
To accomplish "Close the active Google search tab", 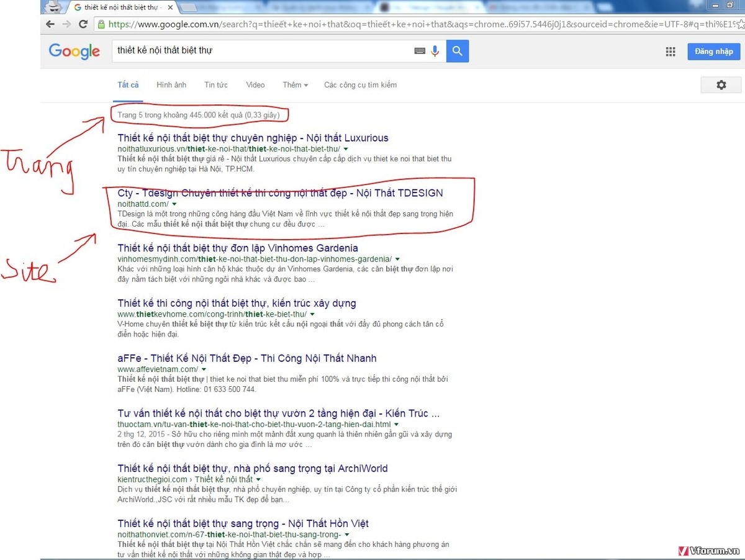I will click(169, 7).
